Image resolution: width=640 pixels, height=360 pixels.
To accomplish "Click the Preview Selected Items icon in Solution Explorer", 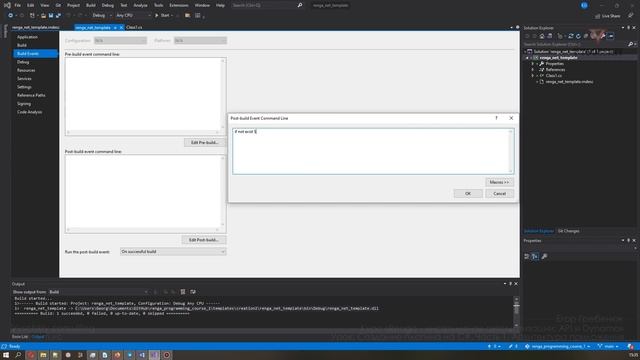I will (x=611, y=36).
